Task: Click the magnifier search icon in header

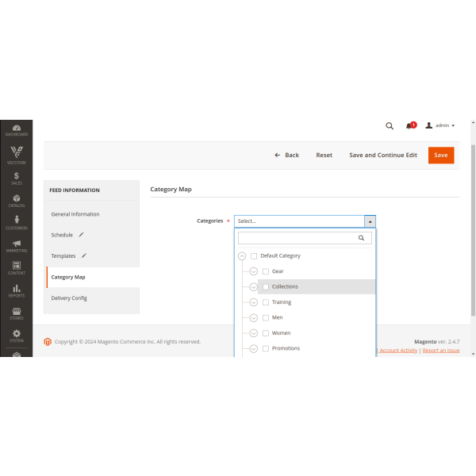Action: coord(390,125)
